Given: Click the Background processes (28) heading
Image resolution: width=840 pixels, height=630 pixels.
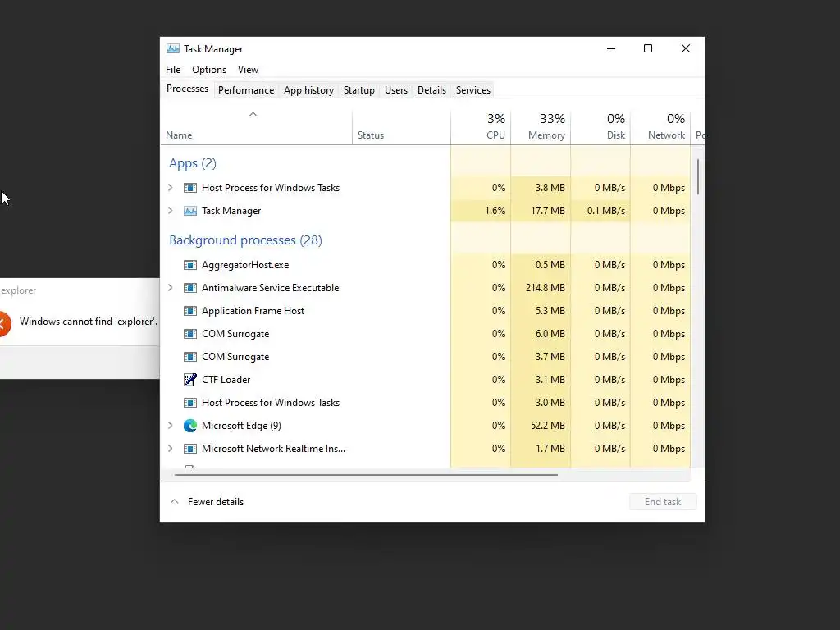Looking at the screenshot, I should 246,240.
